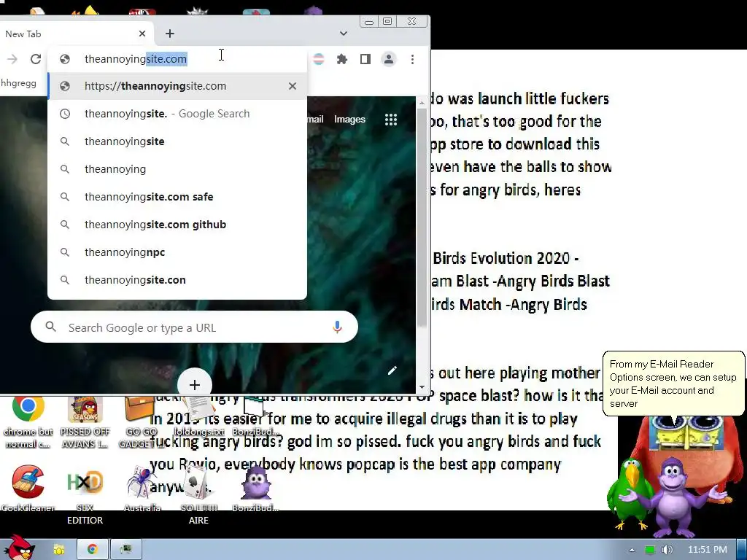Screen dimensions: 747x560
Task: Click the add shortcut plus button
Action: (x=194, y=384)
